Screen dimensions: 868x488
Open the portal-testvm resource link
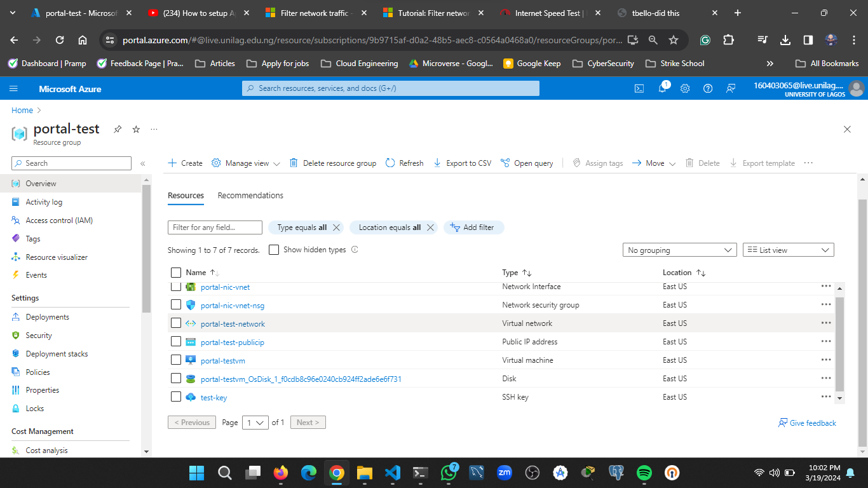[x=223, y=361]
